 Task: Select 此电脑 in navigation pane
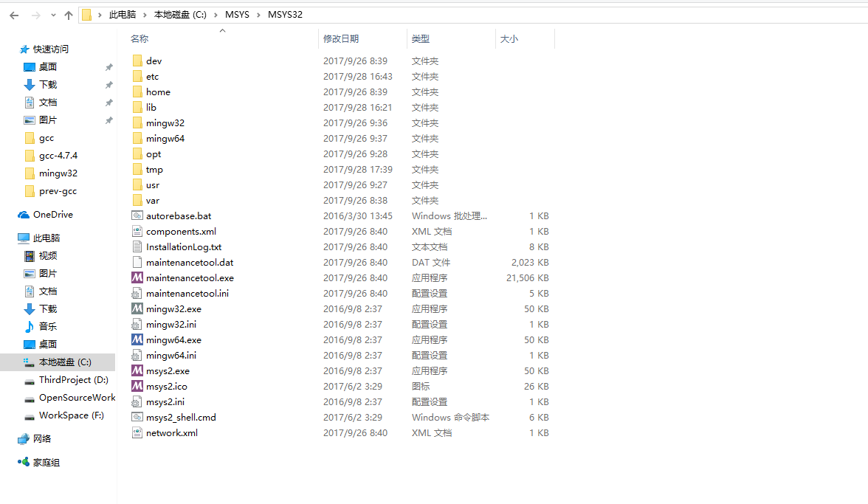point(46,238)
